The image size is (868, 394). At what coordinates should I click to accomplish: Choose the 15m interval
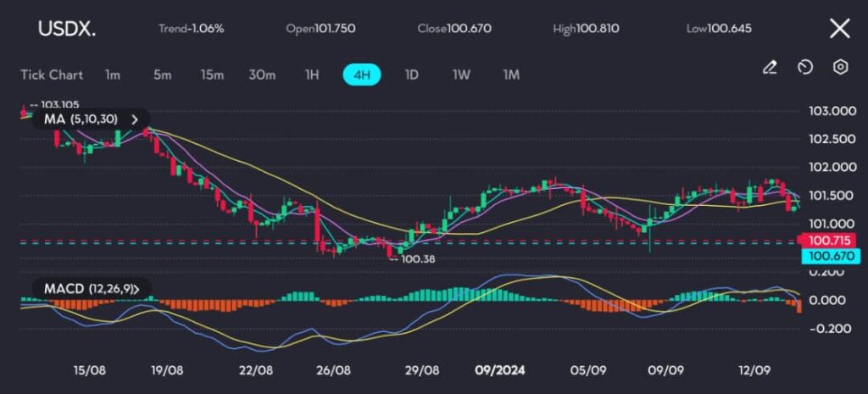click(x=212, y=75)
